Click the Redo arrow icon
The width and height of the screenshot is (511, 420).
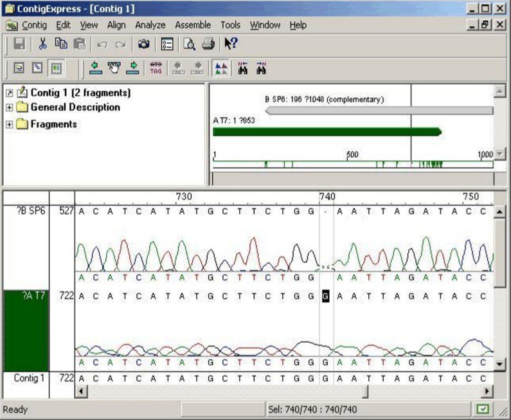(x=121, y=44)
